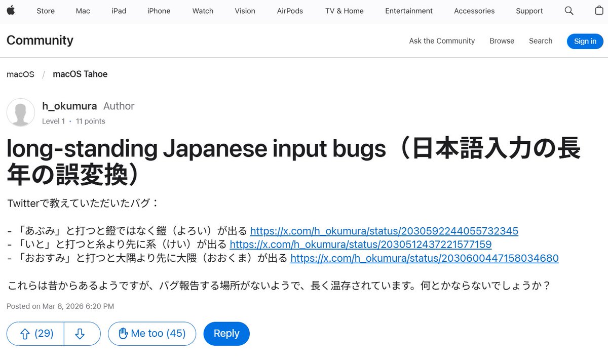
Task: Open the Accessories menu
Action: pos(474,11)
